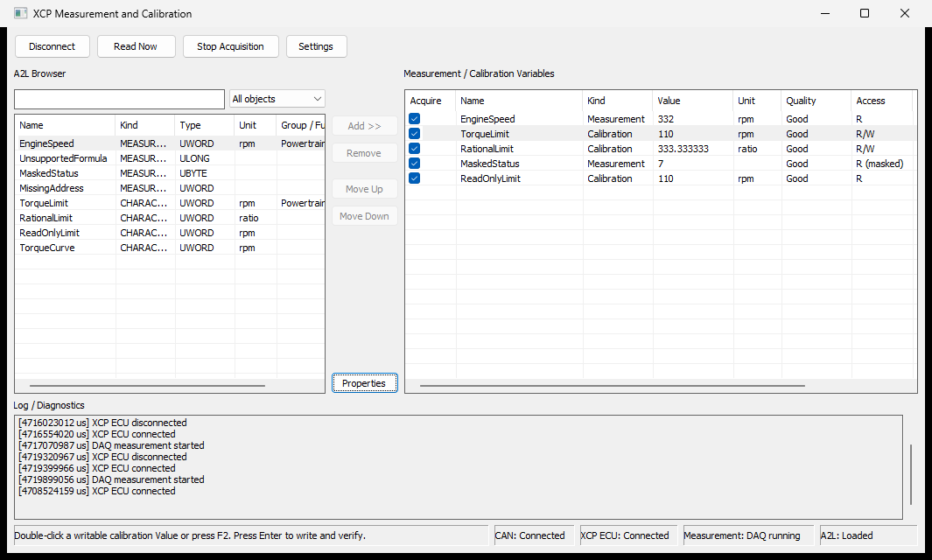Click the Move Down button
This screenshot has height=560, width=932.
tap(364, 216)
